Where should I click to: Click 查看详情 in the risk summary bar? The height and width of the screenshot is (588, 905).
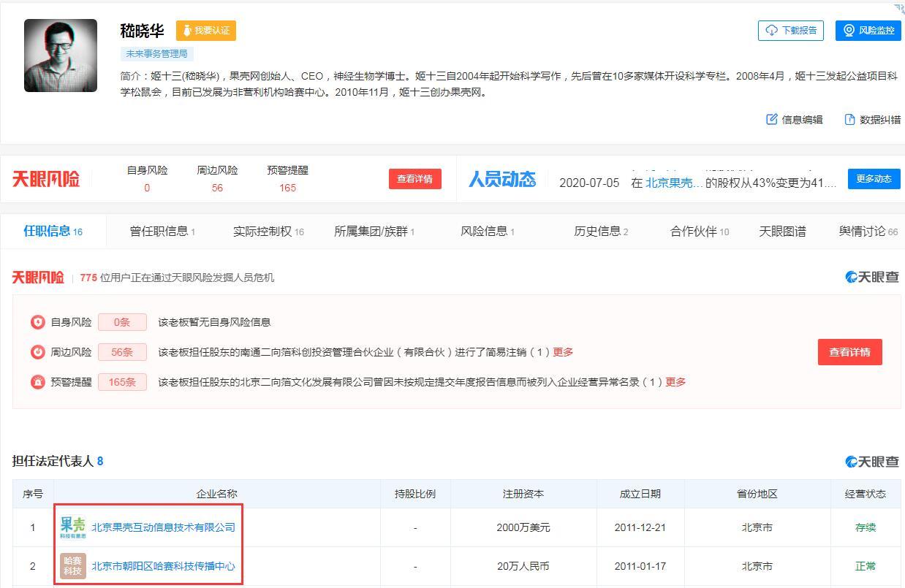pos(415,179)
